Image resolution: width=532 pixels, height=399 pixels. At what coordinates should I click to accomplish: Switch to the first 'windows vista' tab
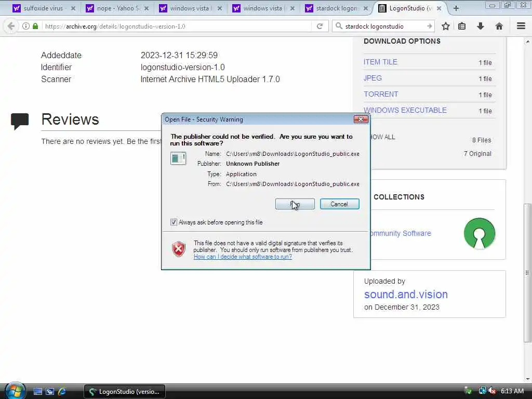tap(190, 8)
